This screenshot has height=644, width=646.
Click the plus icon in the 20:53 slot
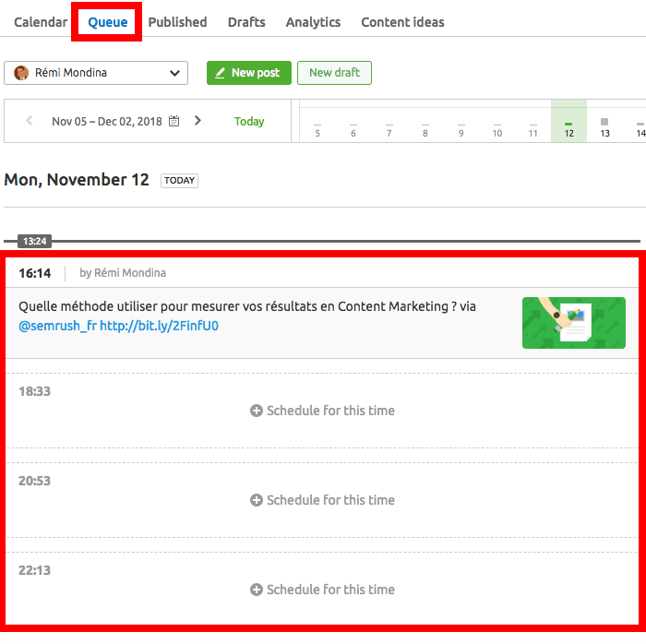(257, 500)
